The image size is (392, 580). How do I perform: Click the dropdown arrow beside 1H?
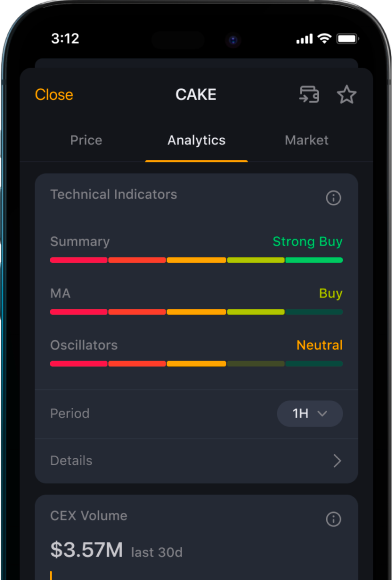[322, 414]
